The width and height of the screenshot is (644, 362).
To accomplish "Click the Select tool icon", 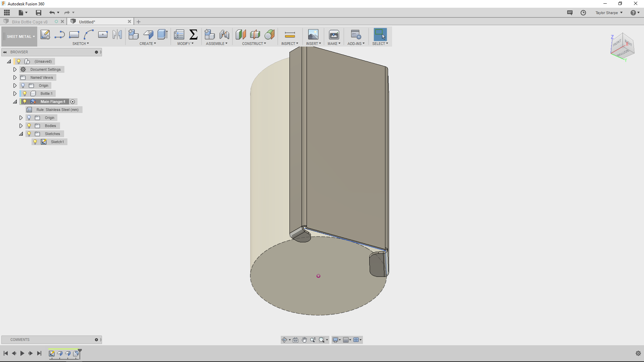I will [x=380, y=35].
